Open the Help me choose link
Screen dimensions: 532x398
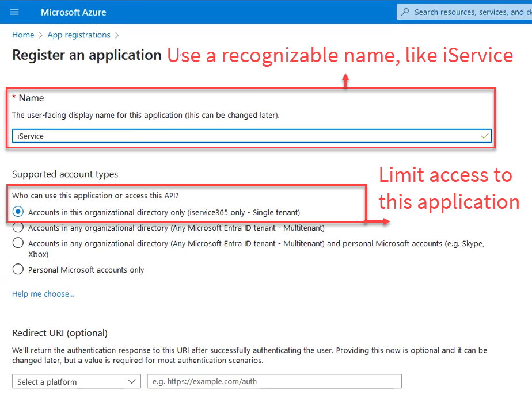point(43,294)
